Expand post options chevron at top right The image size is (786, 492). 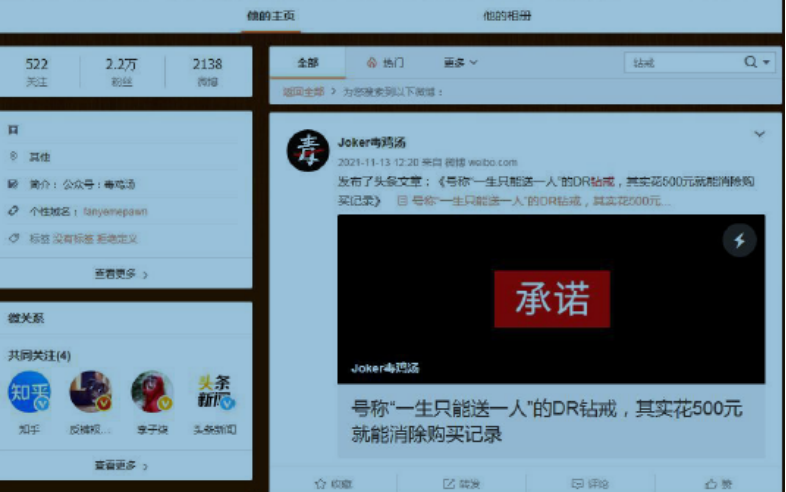click(x=759, y=134)
